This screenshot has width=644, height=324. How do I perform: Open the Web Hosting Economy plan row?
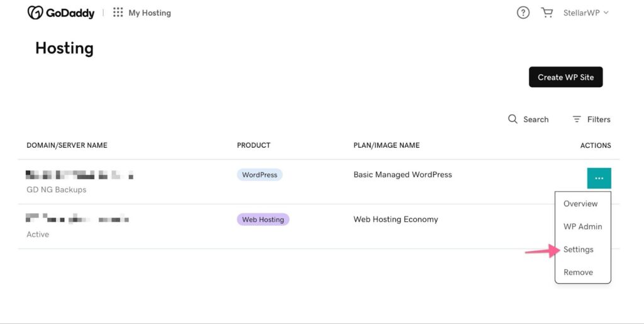[x=396, y=220]
